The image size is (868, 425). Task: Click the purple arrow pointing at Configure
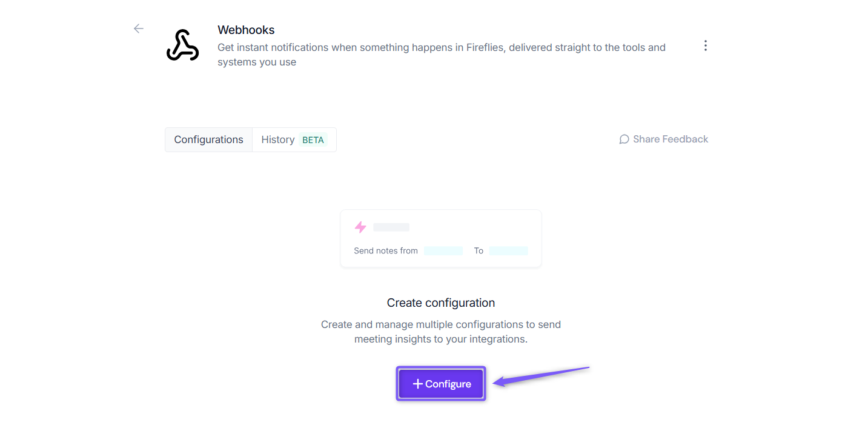pos(541,375)
